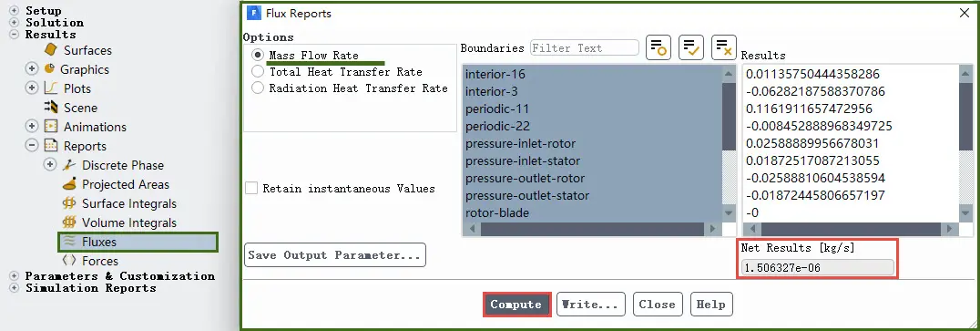Expand the Setup tree section
The width and height of the screenshot is (980, 331).
pos(15,11)
